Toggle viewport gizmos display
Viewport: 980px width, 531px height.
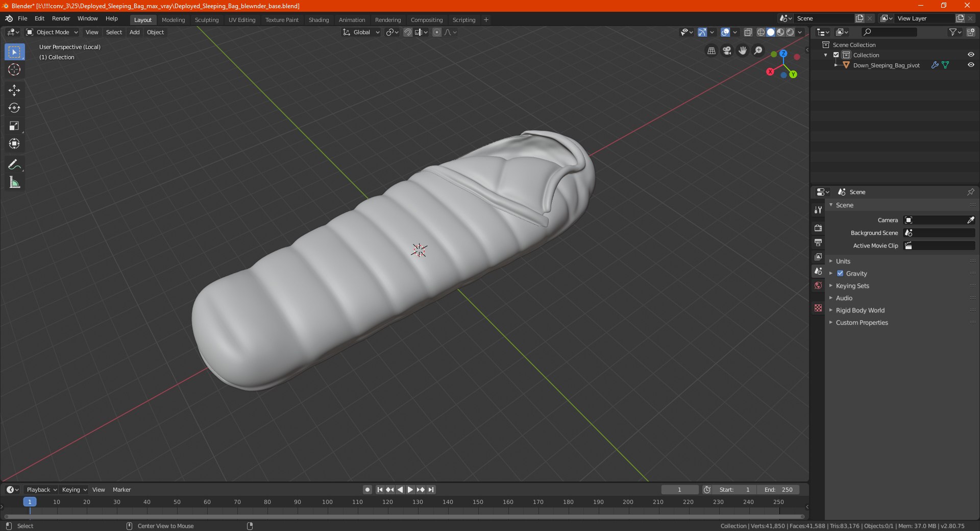[702, 32]
